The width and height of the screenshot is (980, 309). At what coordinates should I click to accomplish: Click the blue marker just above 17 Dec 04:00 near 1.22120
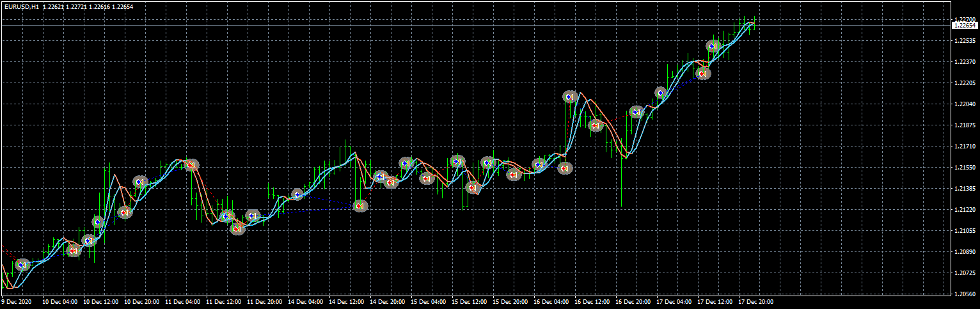pyautogui.click(x=661, y=93)
